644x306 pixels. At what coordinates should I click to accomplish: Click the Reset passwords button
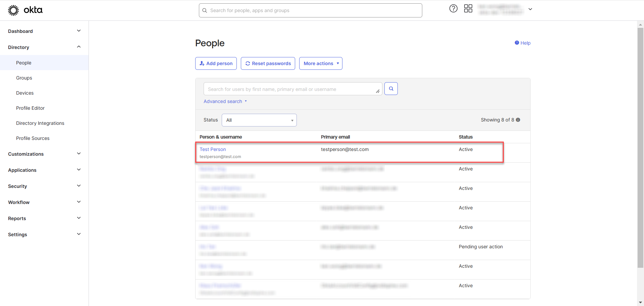268,63
